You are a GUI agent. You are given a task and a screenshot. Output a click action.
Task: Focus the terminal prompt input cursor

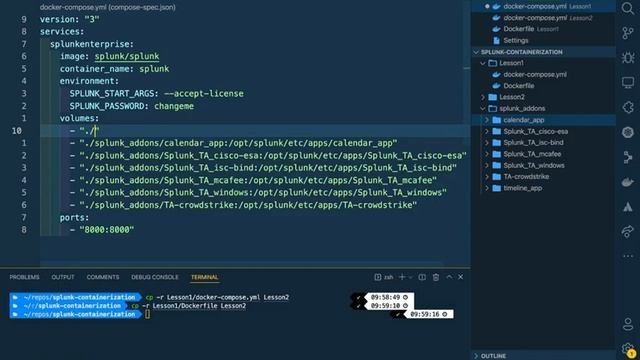coord(148,314)
